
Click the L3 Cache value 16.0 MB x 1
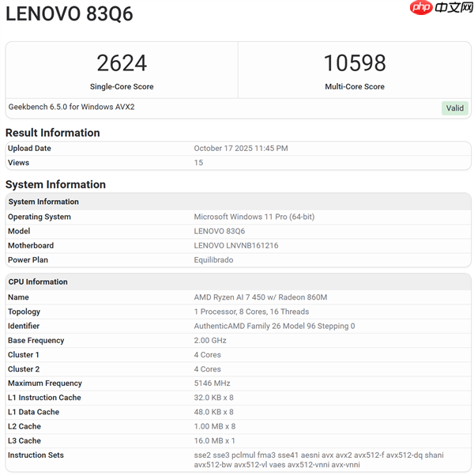pyautogui.click(x=214, y=440)
